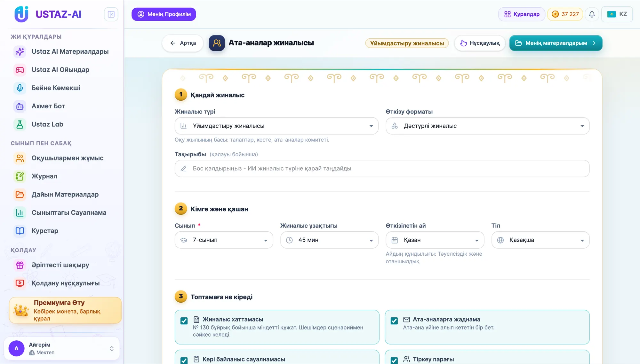Uncheck Жиналыс хаттамасы checkbox
Image resolution: width=640 pixels, height=364 pixels.
point(184,321)
